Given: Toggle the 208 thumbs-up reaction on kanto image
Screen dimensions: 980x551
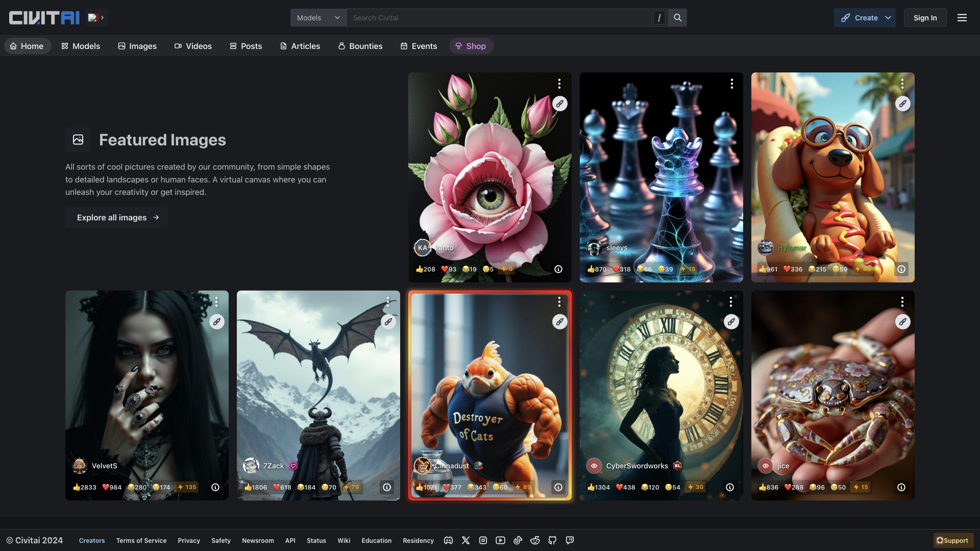Looking at the screenshot, I should pyautogui.click(x=426, y=269).
